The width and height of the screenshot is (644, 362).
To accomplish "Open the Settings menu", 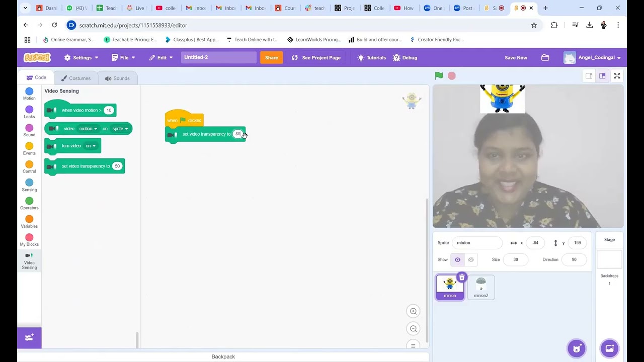I will [x=81, y=57].
